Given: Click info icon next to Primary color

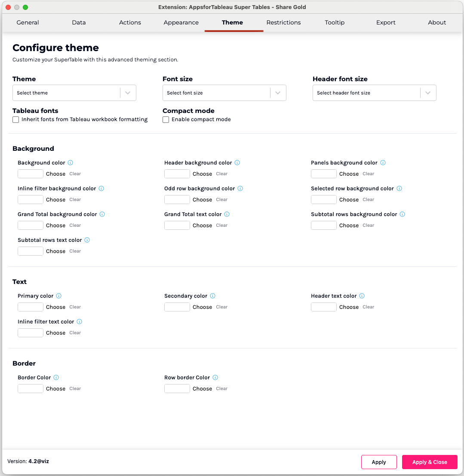Looking at the screenshot, I should (59, 296).
